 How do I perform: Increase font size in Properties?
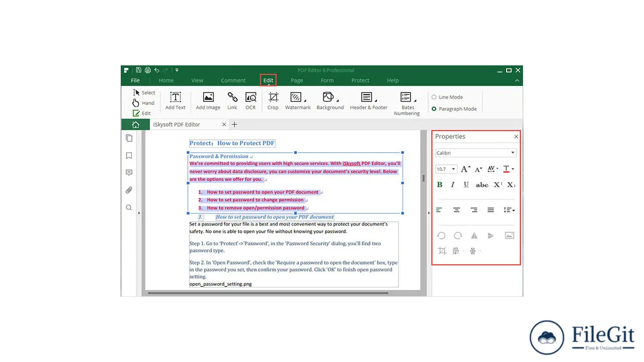(465, 169)
